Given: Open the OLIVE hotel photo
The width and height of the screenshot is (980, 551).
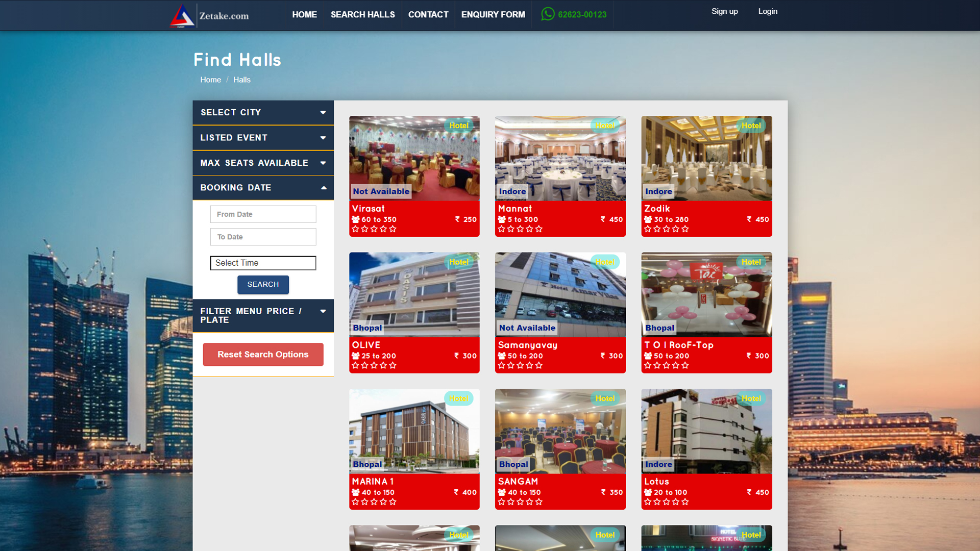Looking at the screenshot, I should (x=414, y=294).
